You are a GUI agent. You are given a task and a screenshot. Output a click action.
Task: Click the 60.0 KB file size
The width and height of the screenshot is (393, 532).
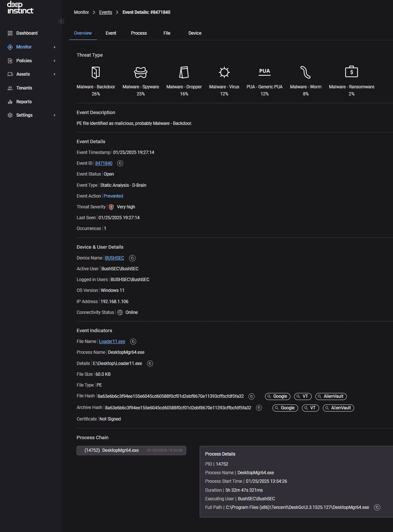pyautogui.click(x=103, y=374)
